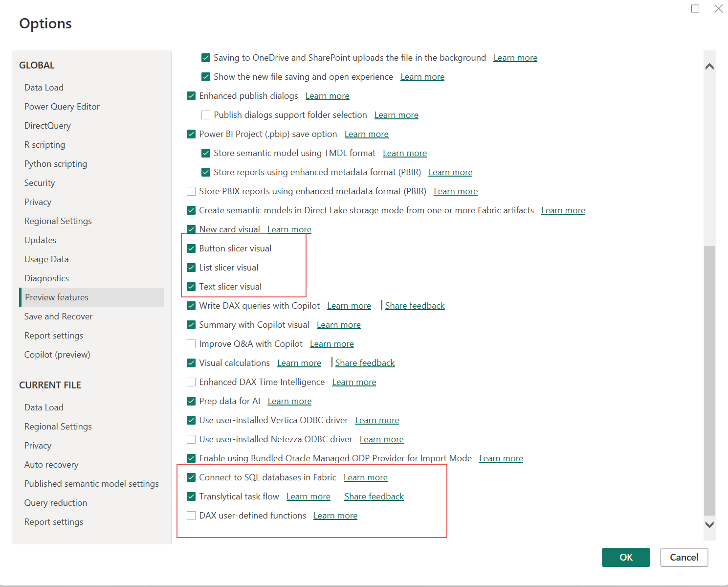Disable Translytical task flow preview

191,496
